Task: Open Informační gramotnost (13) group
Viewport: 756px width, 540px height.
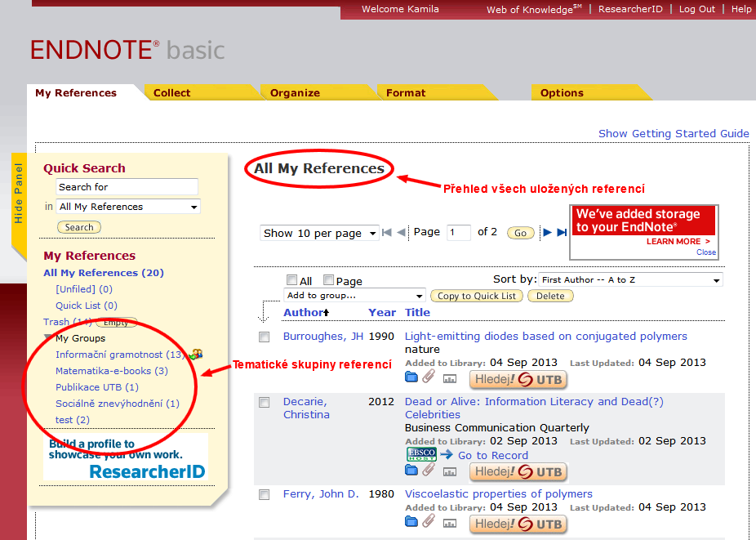Action: (x=120, y=355)
